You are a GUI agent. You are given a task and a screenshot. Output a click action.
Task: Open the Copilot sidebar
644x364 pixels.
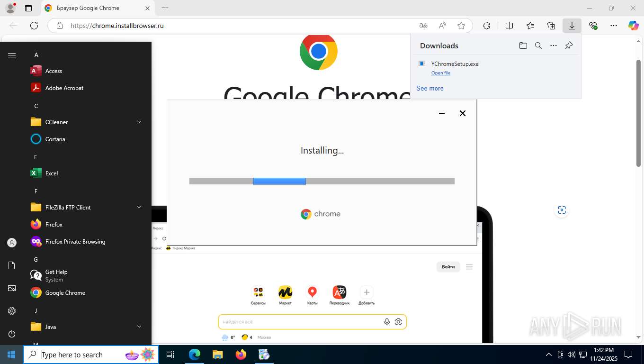[x=634, y=26]
